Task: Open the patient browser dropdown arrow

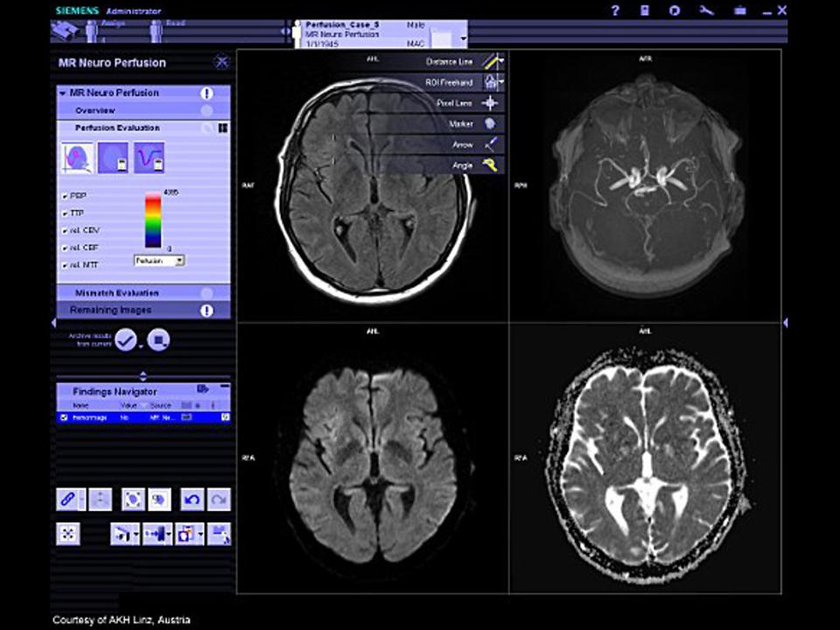Action: pyautogui.click(x=461, y=37)
